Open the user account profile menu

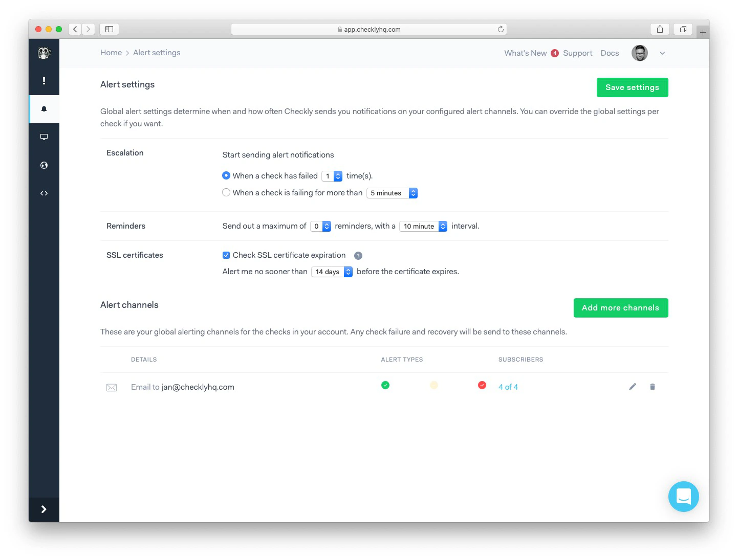(x=640, y=53)
